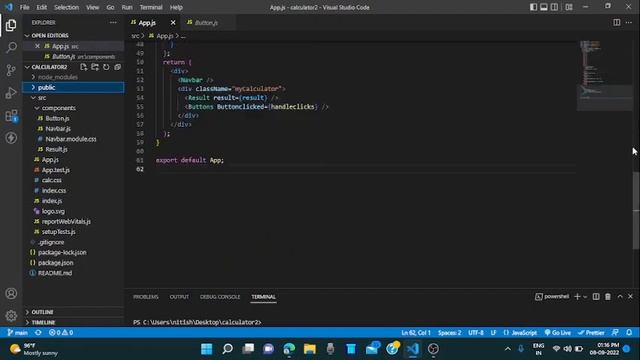Toggle primary side bar layout button
Viewport: 640px width, 360px height.
(x=533, y=7)
